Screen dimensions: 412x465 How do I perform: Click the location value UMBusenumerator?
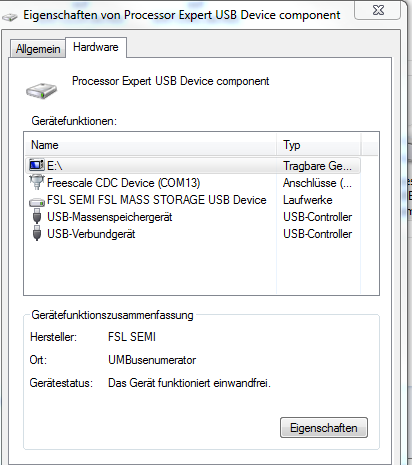(x=152, y=360)
